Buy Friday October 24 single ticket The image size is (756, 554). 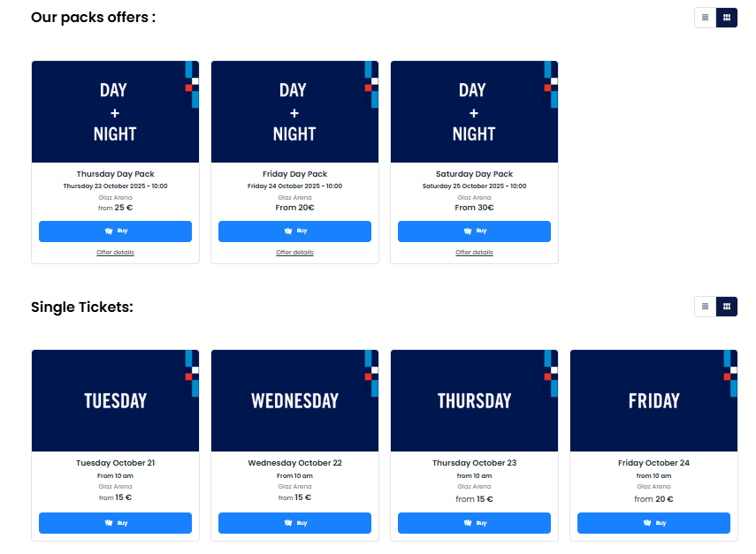click(x=653, y=523)
